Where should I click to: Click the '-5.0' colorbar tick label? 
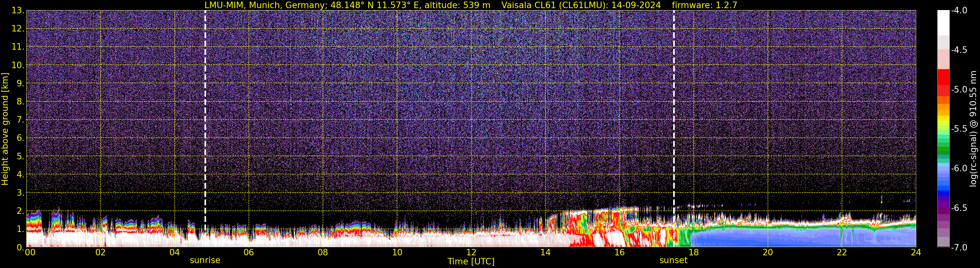tap(959, 89)
